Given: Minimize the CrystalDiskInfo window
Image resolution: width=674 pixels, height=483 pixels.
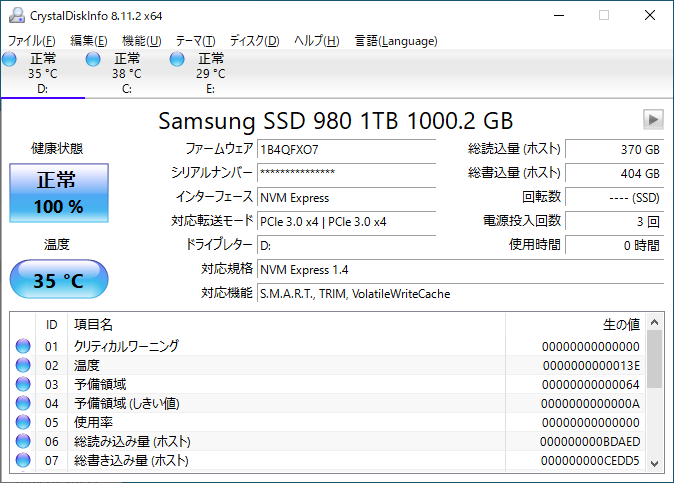Looking at the screenshot, I should pos(559,15).
